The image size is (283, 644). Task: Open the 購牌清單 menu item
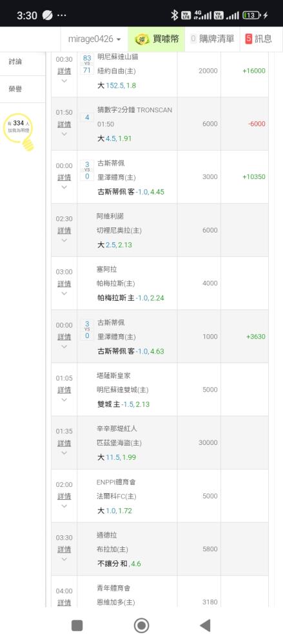tap(212, 39)
